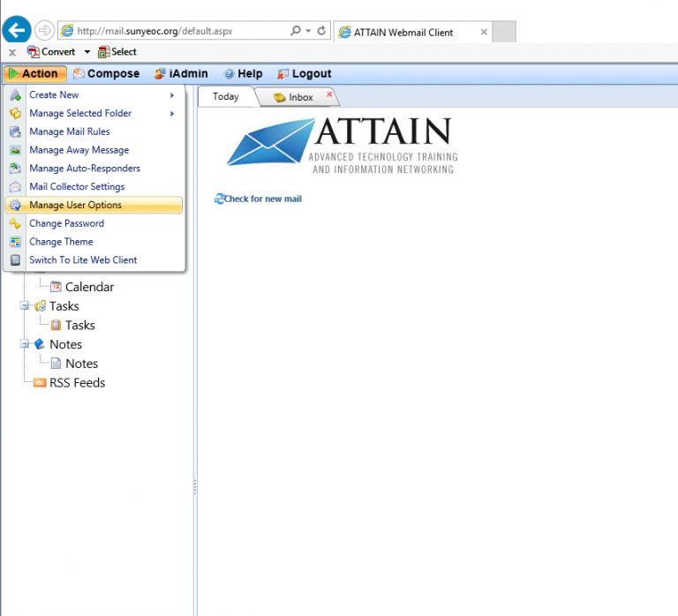Open the Convert dropdown arrow
Viewport: 678px width, 616px height.
pos(87,52)
